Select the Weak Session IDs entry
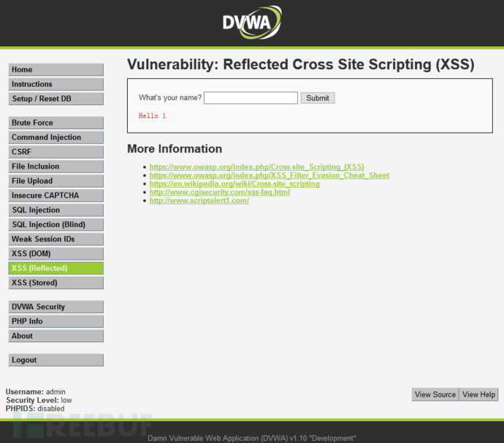Viewport: 504px width, 443px height. 56,239
